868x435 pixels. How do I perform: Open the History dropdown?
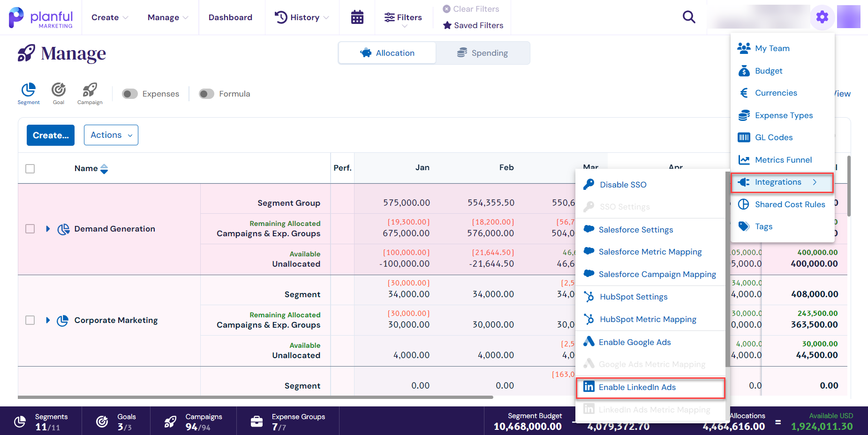click(302, 17)
